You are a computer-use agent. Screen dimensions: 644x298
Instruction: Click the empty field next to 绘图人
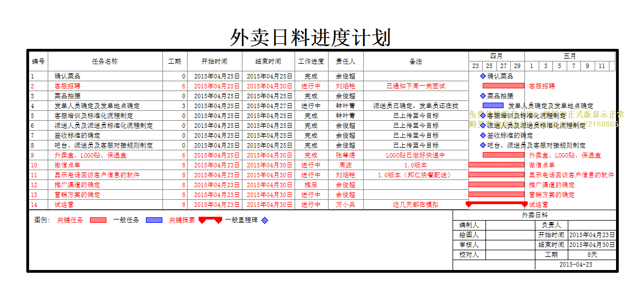(x=510, y=235)
